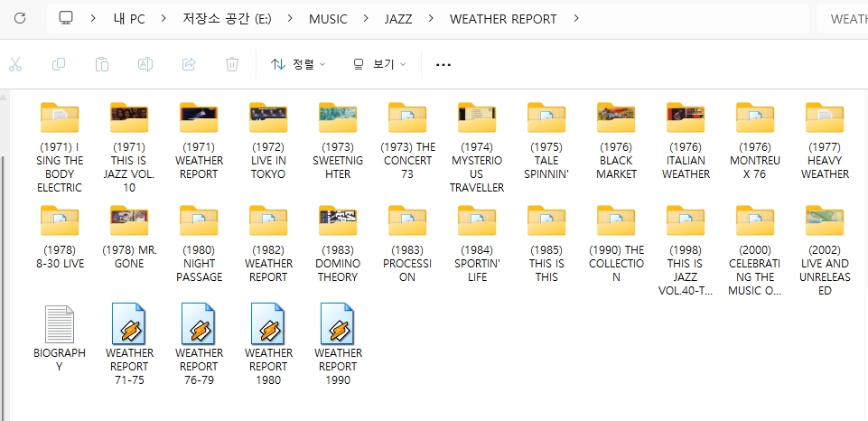Select folder (1983) DOMINO THEORY
Image resolution: width=868 pixels, height=421 pixels.
coord(338,243)
